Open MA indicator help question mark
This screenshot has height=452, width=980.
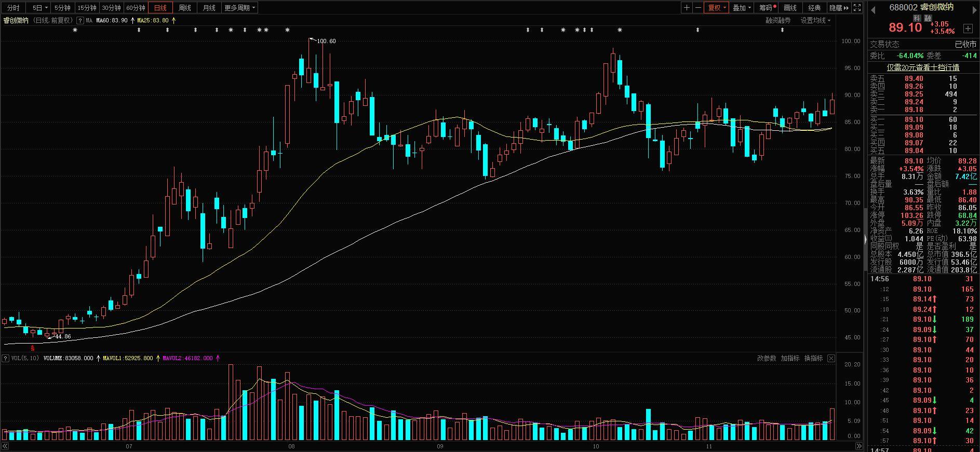click(x=80, y=20)
